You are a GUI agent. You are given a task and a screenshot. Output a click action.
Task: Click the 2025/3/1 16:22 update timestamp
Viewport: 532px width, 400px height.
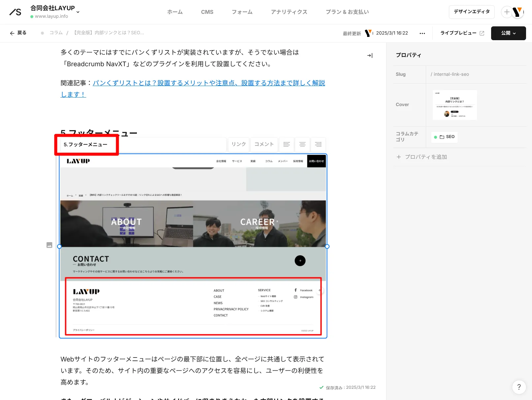[x=392, y=33]
